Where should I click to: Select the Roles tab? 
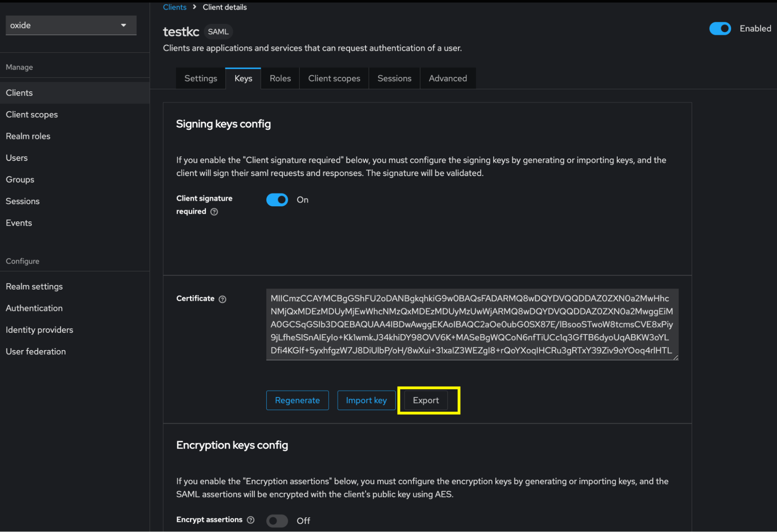pyautogui.click(x=281, y=77)
